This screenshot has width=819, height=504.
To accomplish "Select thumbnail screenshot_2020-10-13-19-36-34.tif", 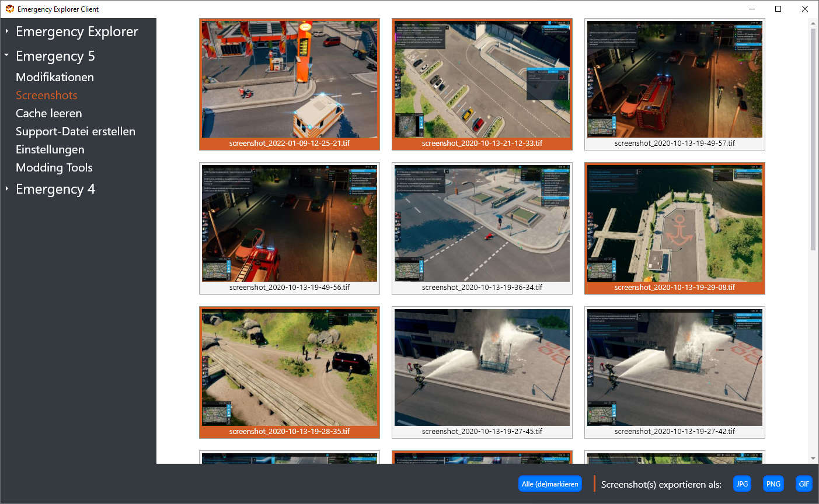I will click(482, 228).
